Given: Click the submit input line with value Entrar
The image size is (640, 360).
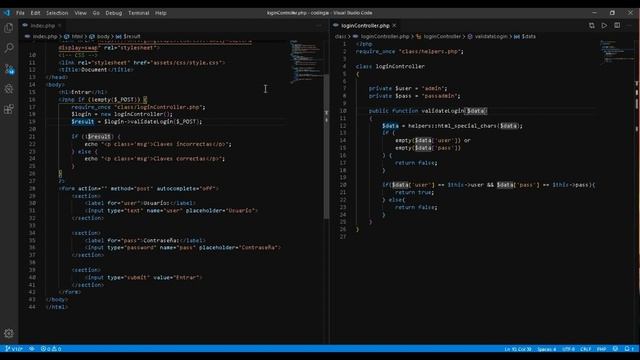Looking at the screenshot, I should tap(143, 277).
